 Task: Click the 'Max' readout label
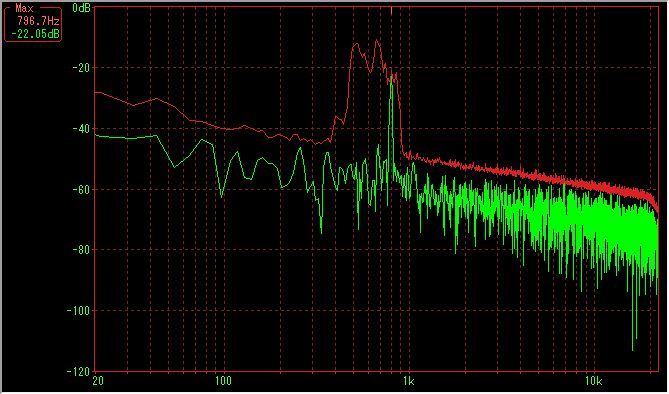click(24, 8)
